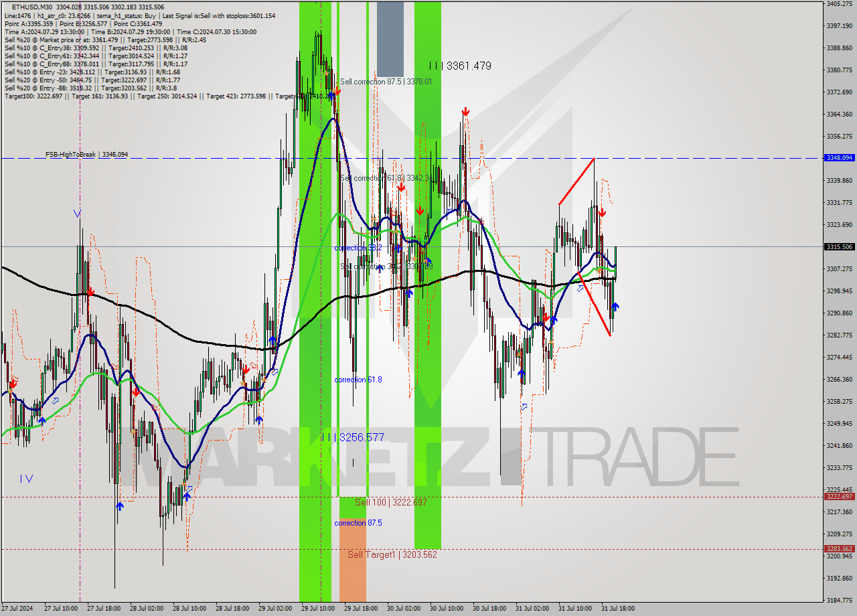Select the red 3222.697 price tag
The width and height of the screenshot is (857, 616).
[x=840, y=497]
